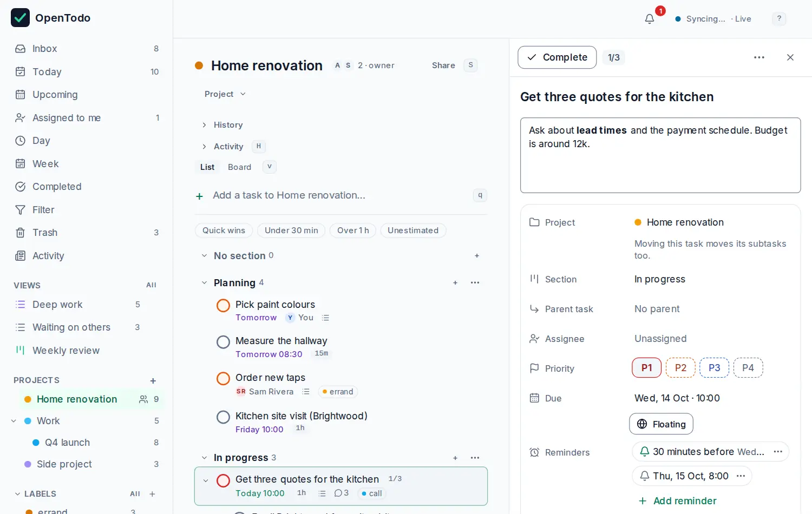The width and height of the screenshot is (812, 514).
Task: Open the task detail more options menu
Action: click(759, 57)
